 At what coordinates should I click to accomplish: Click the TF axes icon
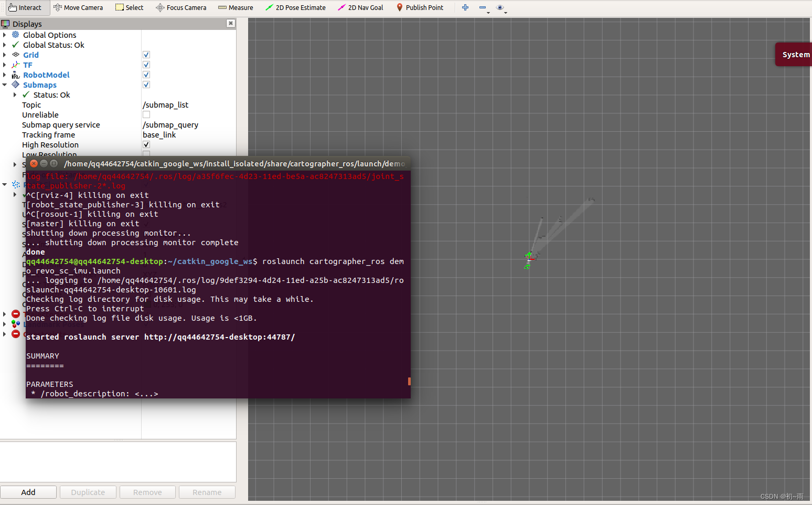pos(16,65)
